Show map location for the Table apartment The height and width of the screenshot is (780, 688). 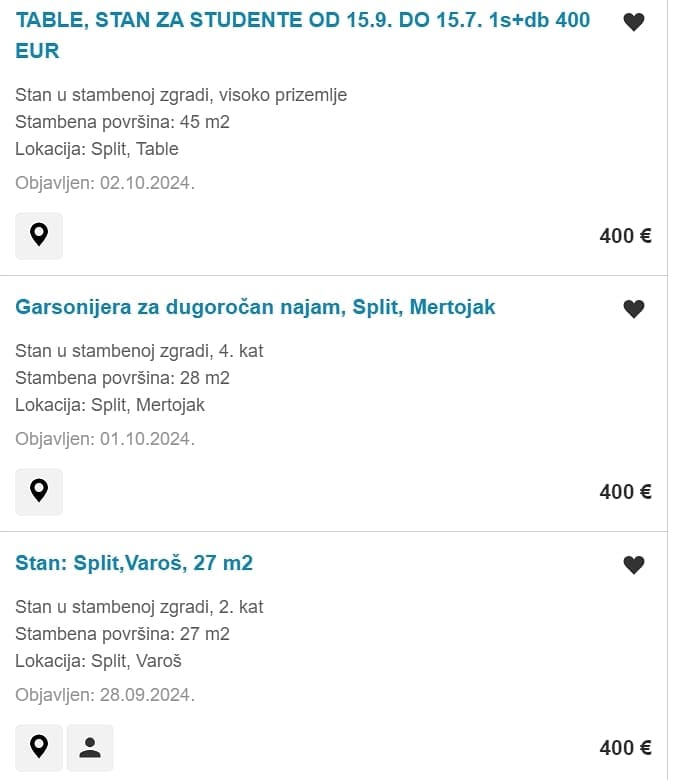(x=39, y=236)
